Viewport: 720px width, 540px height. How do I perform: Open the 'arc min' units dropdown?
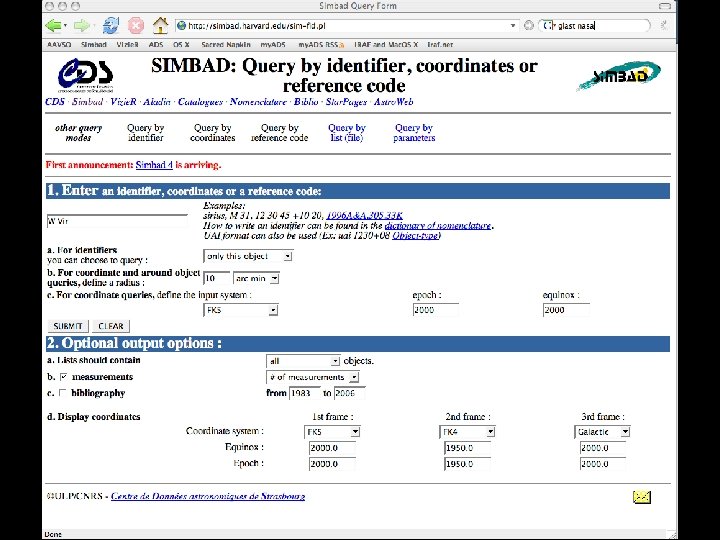click(256, 278)
